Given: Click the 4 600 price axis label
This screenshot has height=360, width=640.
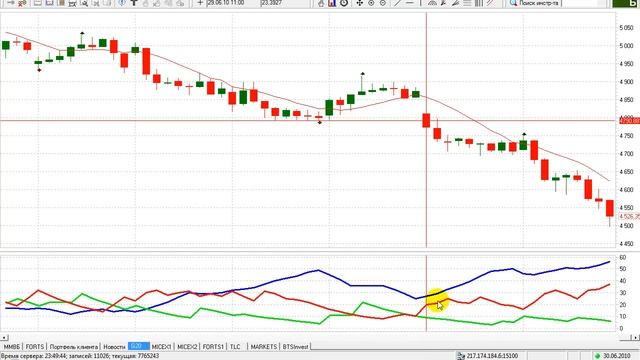Looking at the screenshot, I should (627, 190).
